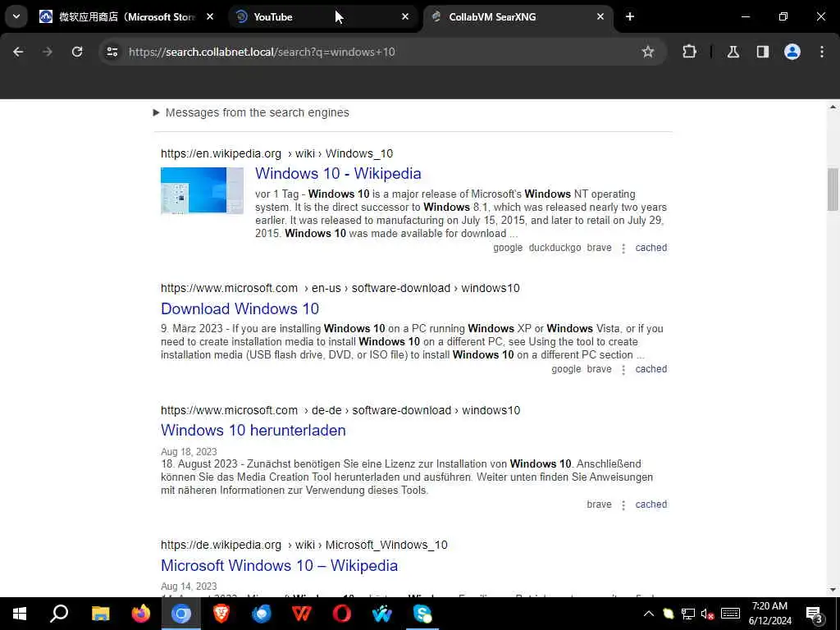Switch to the Microsoft Store tab

[x=127, y=16]
